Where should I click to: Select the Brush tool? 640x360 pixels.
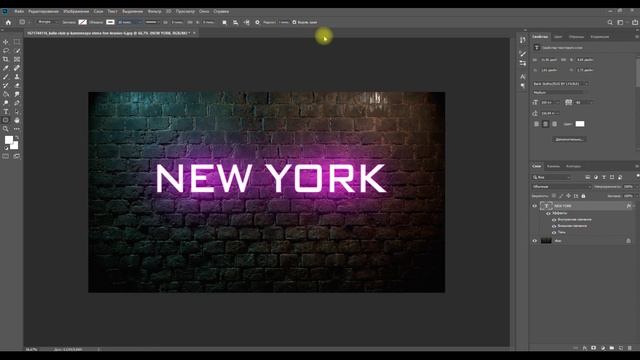coord(6,77)
